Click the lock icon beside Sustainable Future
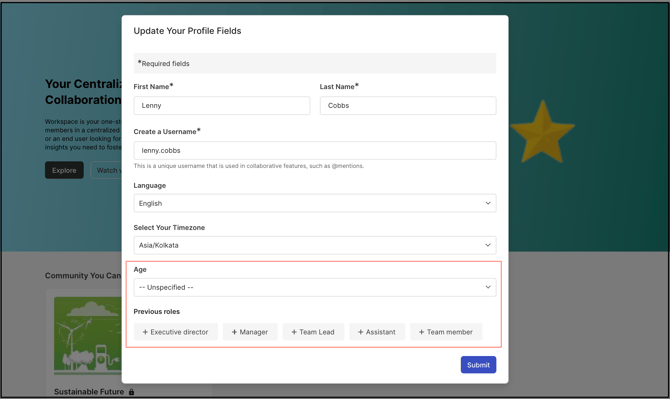Screen dimensions: 670x399 pos(132,392)
